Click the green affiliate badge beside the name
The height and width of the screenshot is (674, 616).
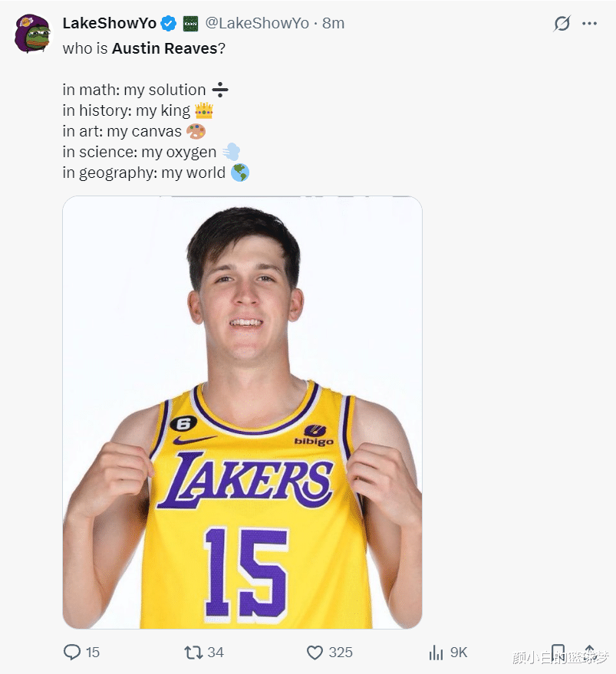(190, 24)
